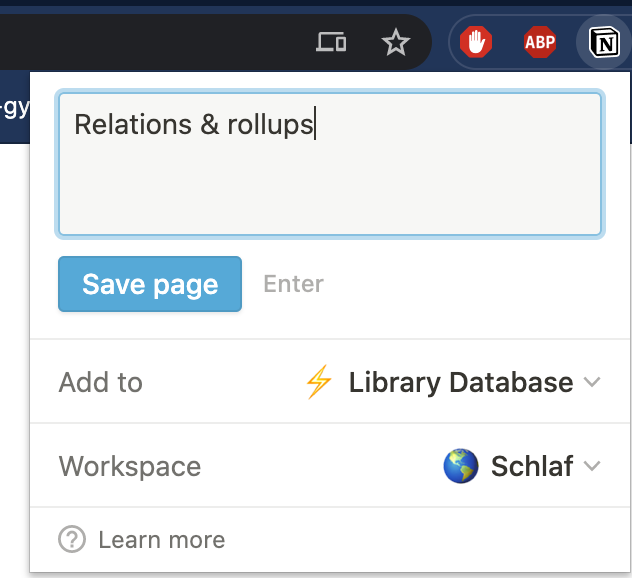The image size is (632, 578).
Task: Open the Schlaf workspace dropdown
Action: tap(522, 466)
